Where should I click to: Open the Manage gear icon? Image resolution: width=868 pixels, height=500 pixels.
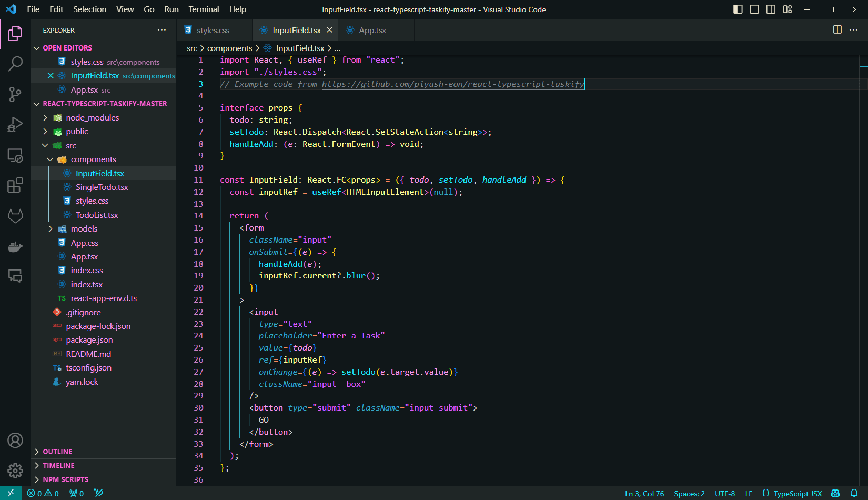coord(15,471)
